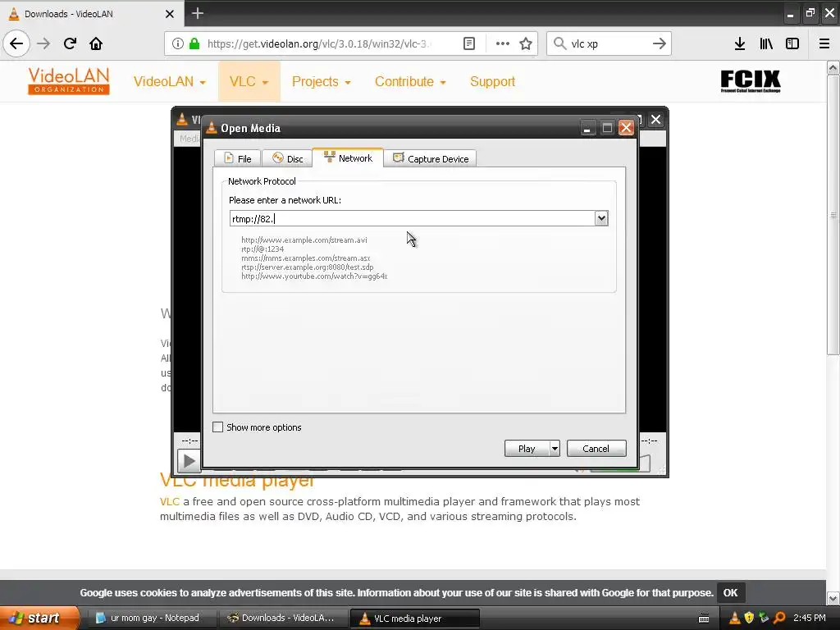Click VLC cone icon in system tray
Screen dimensions: 840x630
click(734, 618)
